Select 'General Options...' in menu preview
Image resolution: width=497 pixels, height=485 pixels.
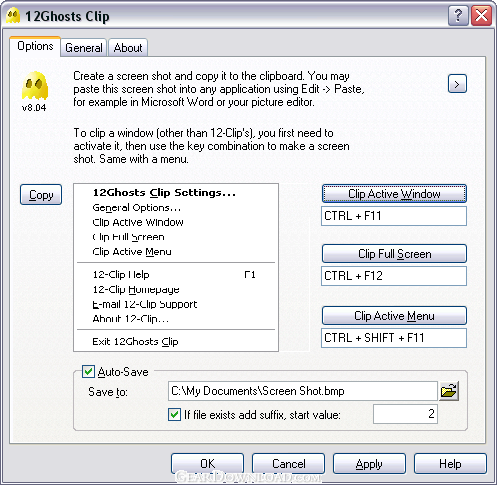[x=137, y=208]
